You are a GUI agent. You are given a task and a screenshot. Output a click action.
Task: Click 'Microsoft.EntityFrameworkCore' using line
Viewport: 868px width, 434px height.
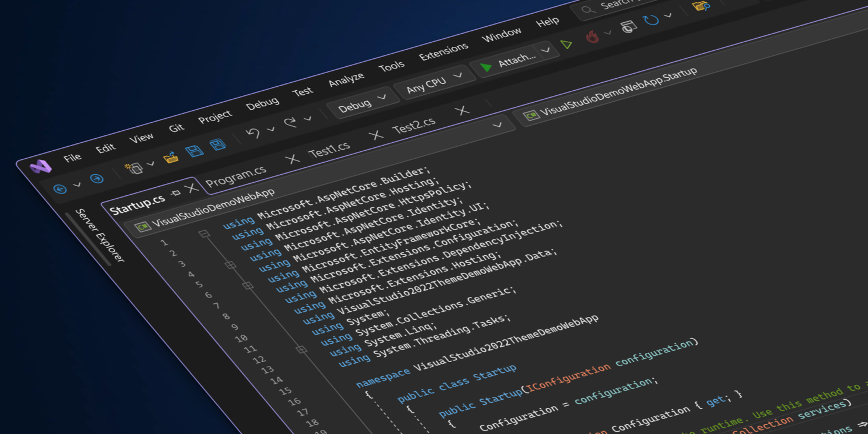(x=390, y=247)
